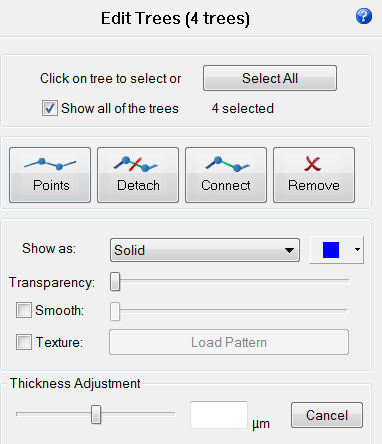382x444 pixels.
Task: Select the Points editing tool
Action: 50,175
